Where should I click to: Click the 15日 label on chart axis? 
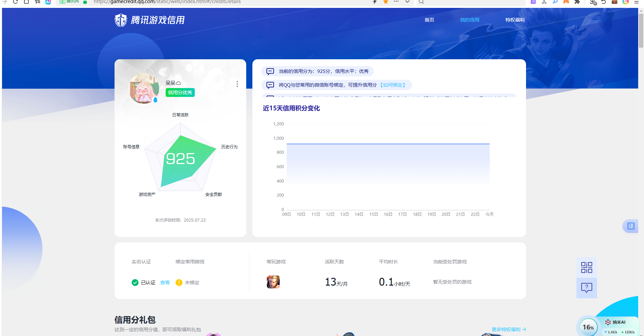click(373, 214)
